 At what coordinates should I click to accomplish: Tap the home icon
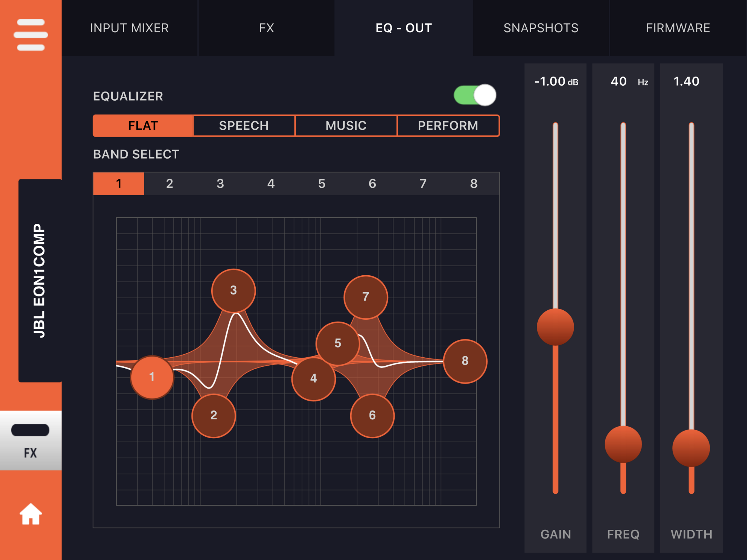[x=31, y=514]
